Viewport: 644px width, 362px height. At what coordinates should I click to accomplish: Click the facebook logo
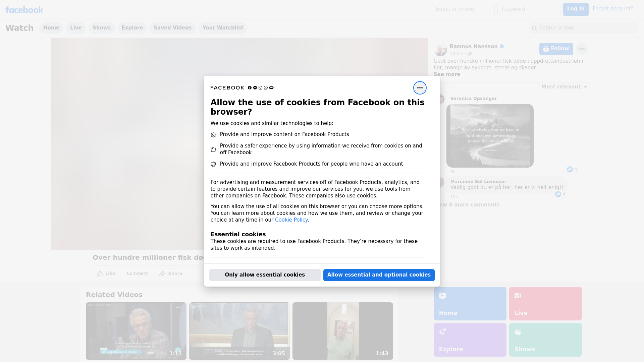24,10
